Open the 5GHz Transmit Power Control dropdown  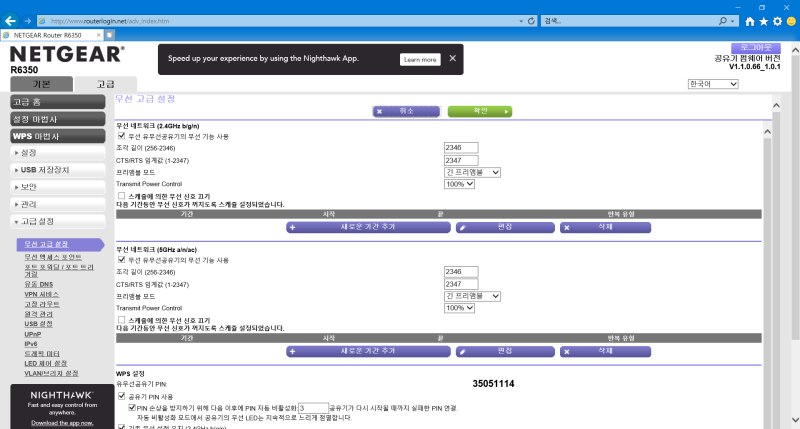tap(459, 308)
